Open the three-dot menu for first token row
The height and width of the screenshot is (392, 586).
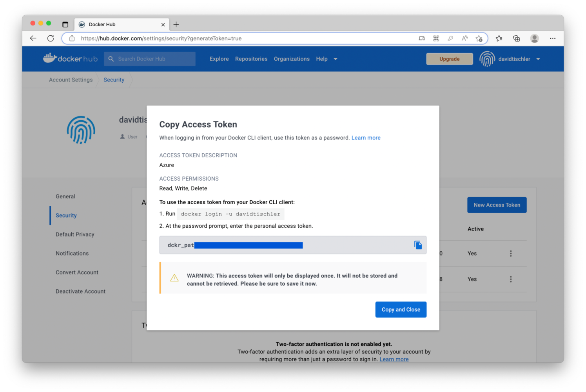click(x=510, y=254)
